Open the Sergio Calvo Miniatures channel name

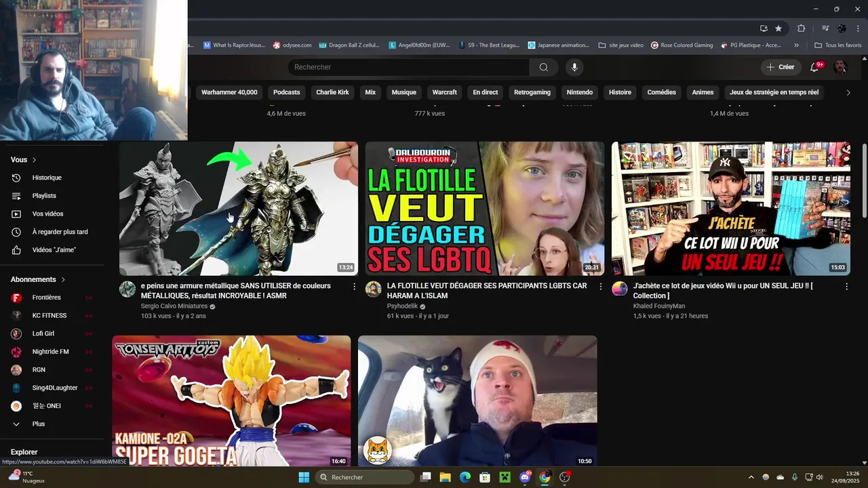tap(174, 306)
